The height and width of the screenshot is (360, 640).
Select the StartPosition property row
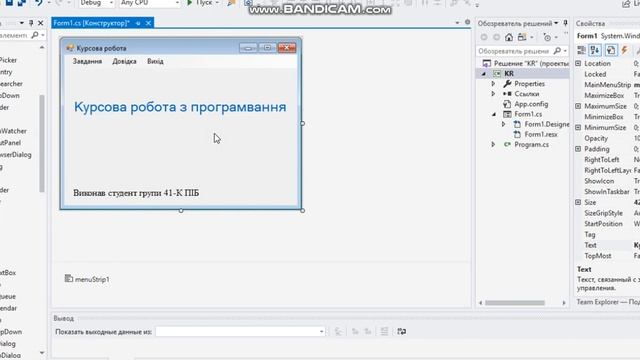point(607,224)
